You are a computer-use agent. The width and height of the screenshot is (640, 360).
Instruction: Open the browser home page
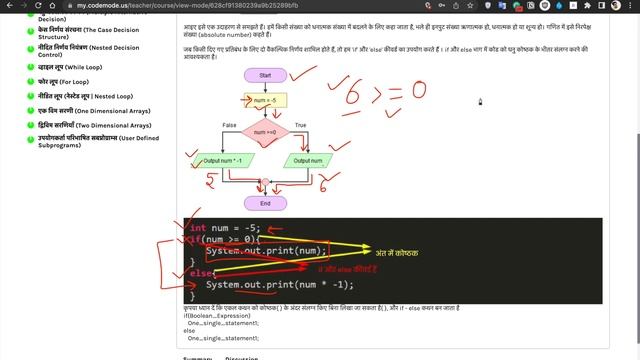(52, 5)
